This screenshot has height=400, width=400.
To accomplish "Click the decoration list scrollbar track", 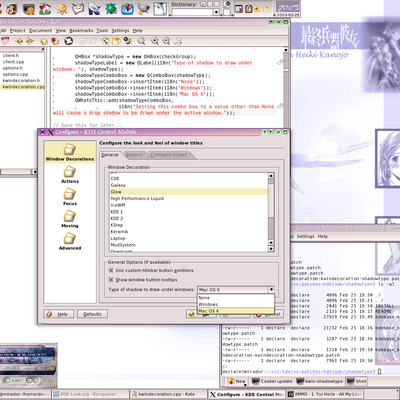I will click(x=271, y=209).
